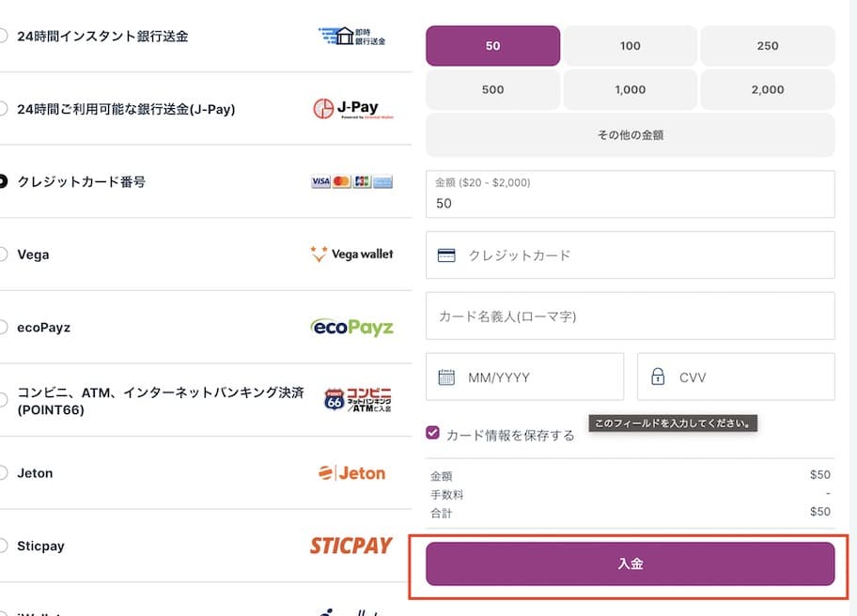Select the 100 amount preset
Image resolution: width=857 pixels, height=616 pixels.
coord(630,45)
